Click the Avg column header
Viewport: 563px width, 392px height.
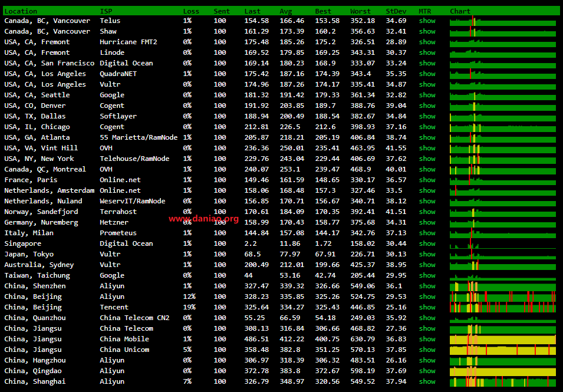pos(286,11)
